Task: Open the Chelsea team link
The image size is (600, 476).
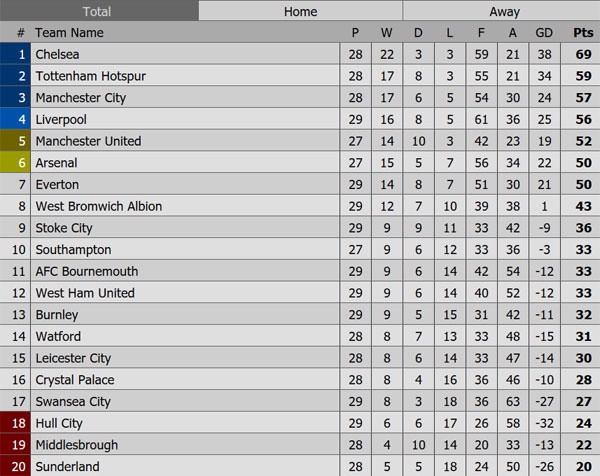Action: pyautogui.click(x=57, y=55)
